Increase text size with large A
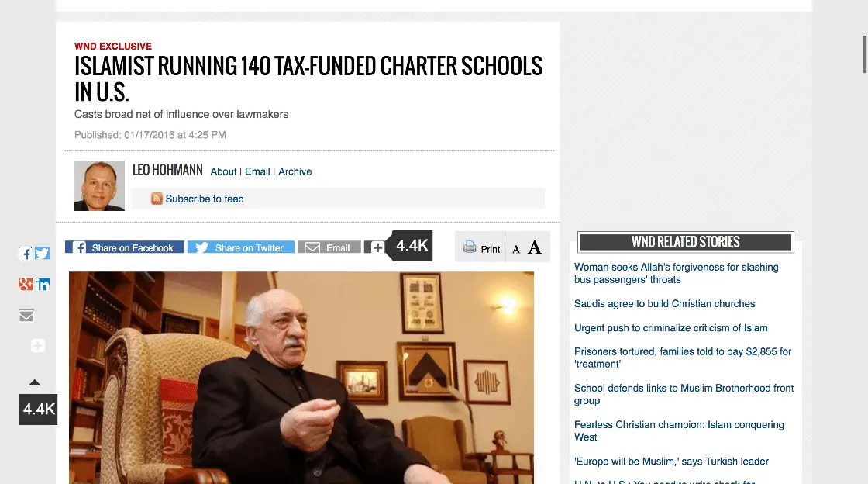868x484 pixels. coord(534,247)
